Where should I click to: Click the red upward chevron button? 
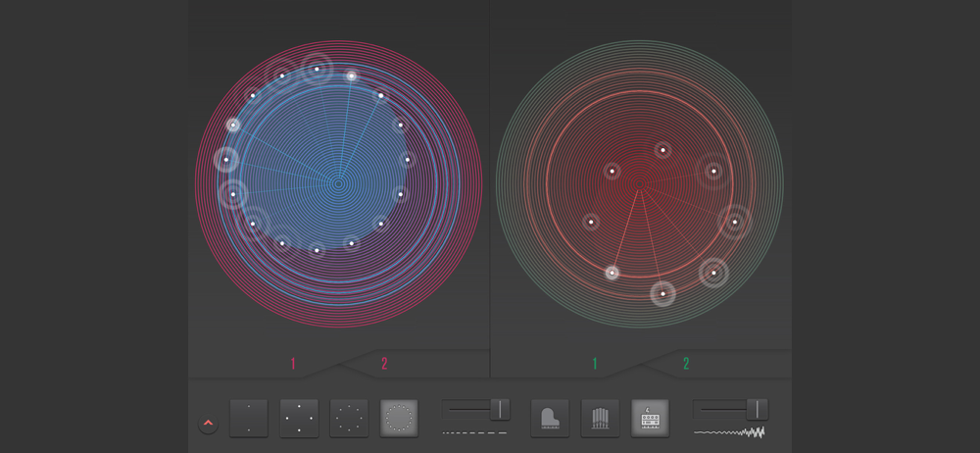coord(208,424)
